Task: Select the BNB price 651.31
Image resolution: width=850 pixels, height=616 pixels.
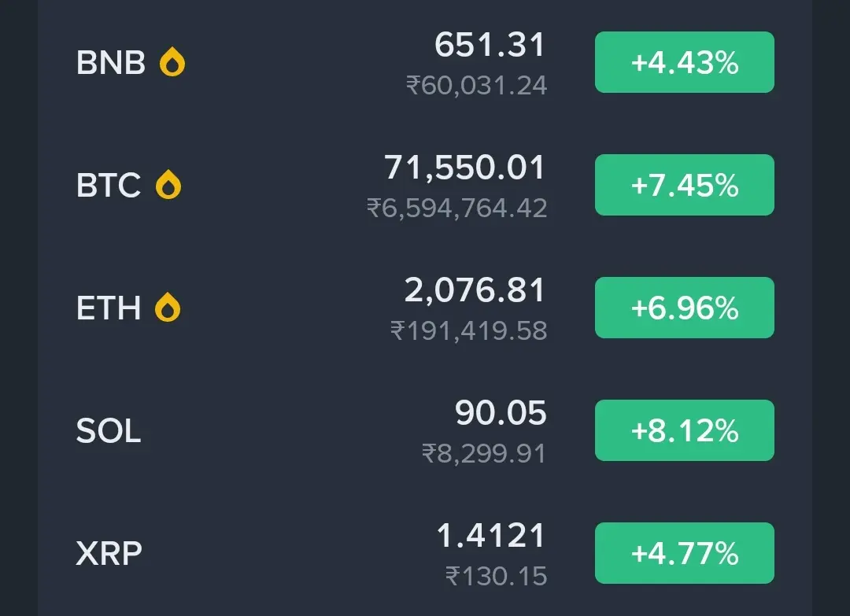Action: pos(490,44)
